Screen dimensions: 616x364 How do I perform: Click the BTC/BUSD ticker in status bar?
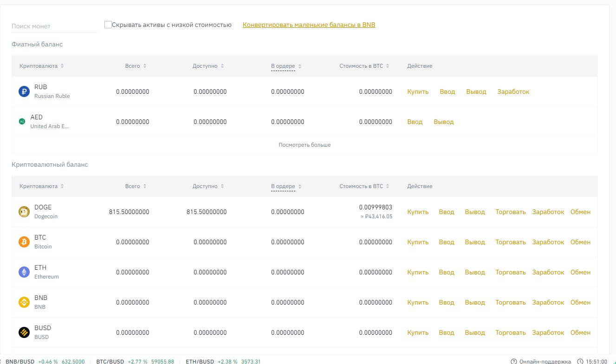(x=135, y=361)
